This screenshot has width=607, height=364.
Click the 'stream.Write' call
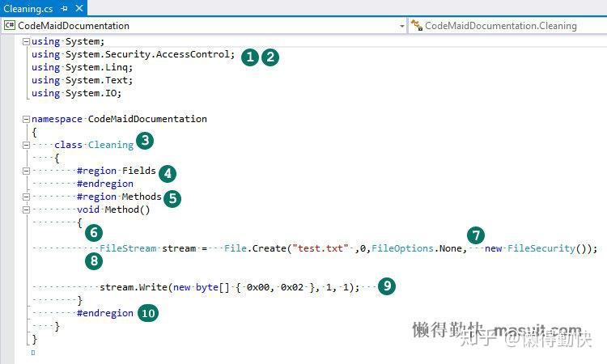(x=134, y=287)
